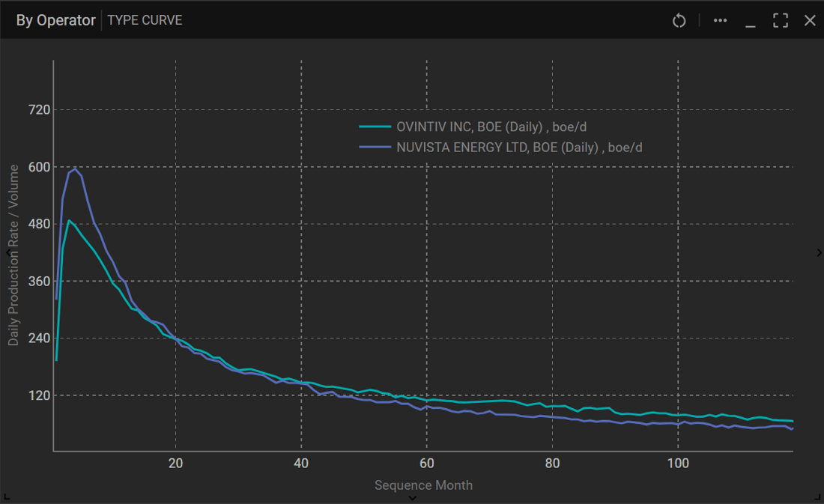The height and width of the screenshot is (504, 824).
Task: Expand the right side panel chevron
Action: [819, 253]
